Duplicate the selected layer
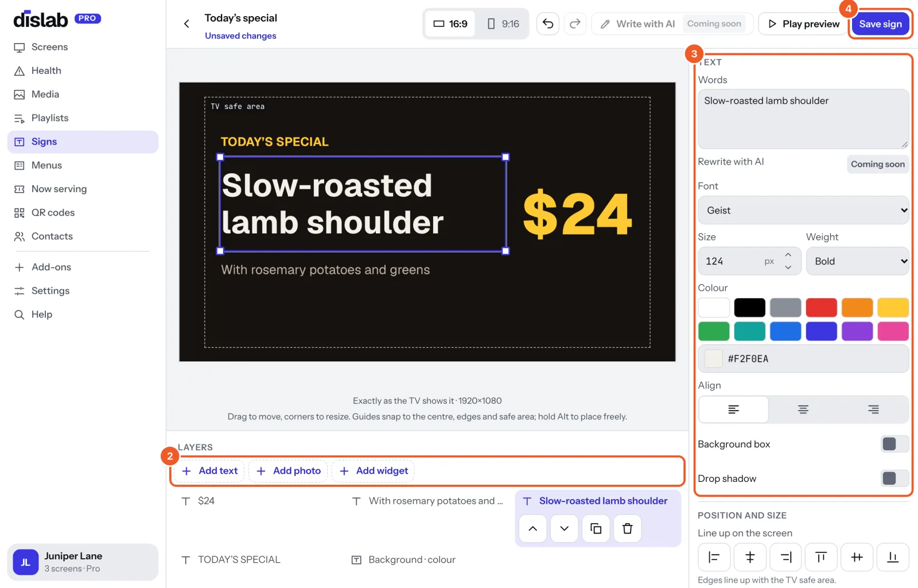918x588 pixels. (596, 528)
